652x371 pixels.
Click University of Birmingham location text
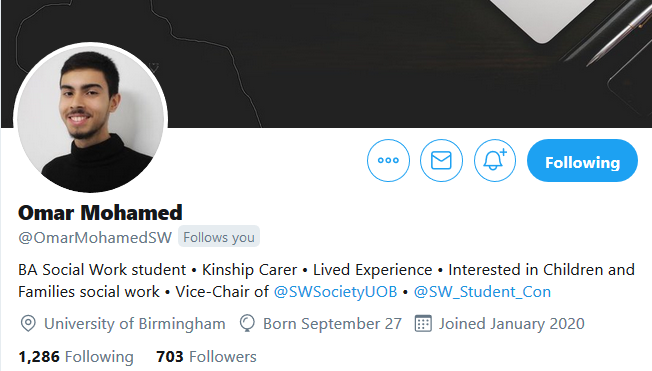[x=135, y=324]
